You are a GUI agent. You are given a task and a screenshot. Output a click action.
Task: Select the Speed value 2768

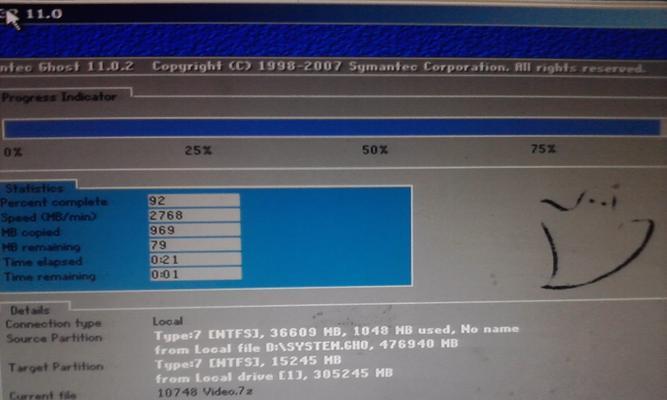(x=194, y=215)
